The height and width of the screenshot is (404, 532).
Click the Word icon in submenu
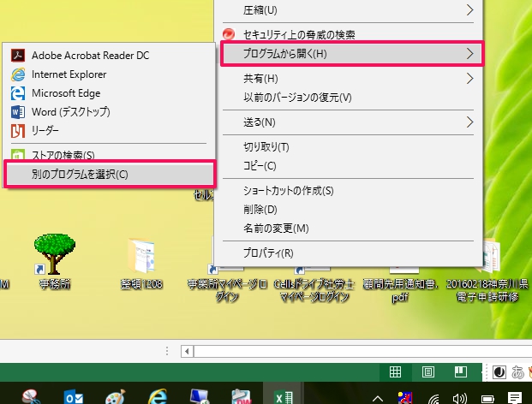point(18,112)
